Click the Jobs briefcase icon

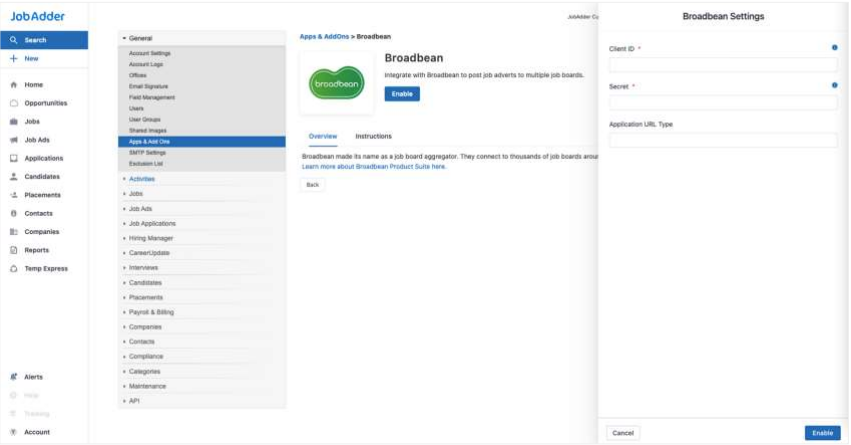14,122
